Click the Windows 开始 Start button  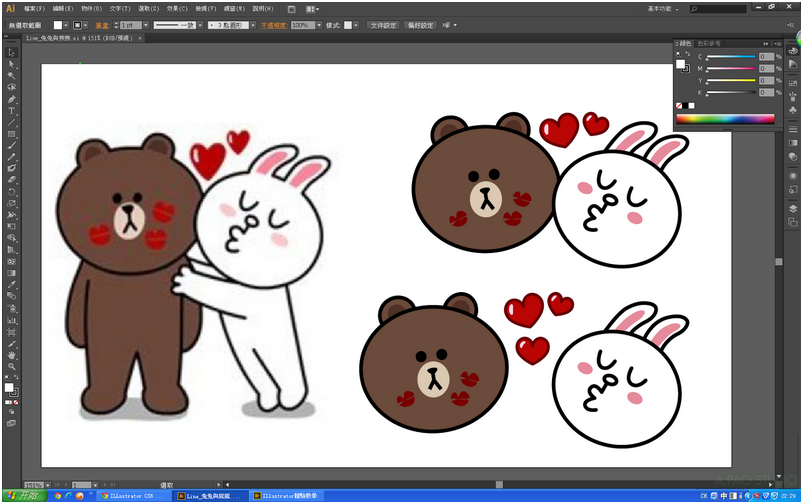click(25, 496)
